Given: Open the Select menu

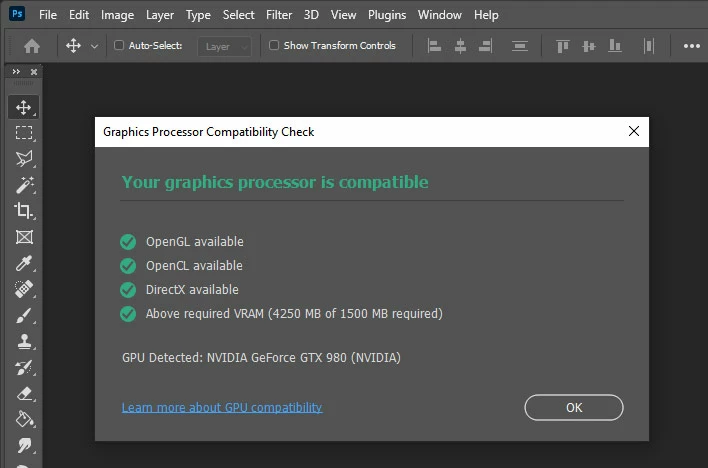Looking at the screenshot, I should tap(238, 15).
